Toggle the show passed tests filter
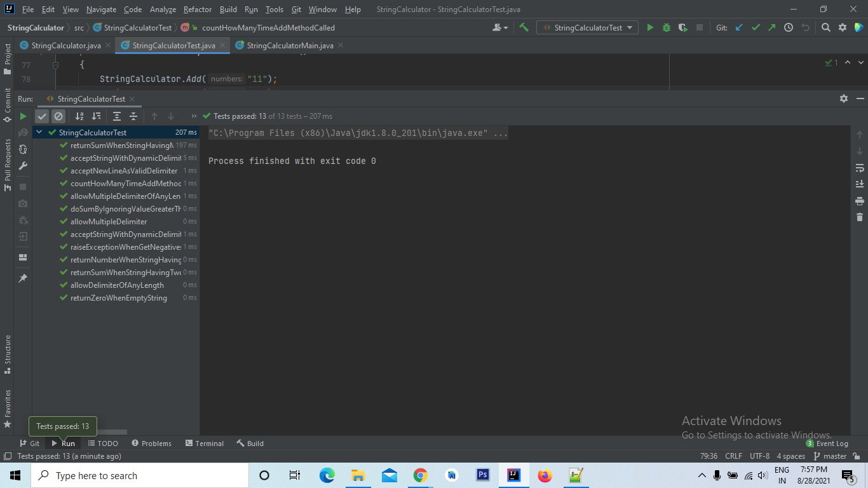The height and width of the screenshot is (488, 868). pos(42,116)
